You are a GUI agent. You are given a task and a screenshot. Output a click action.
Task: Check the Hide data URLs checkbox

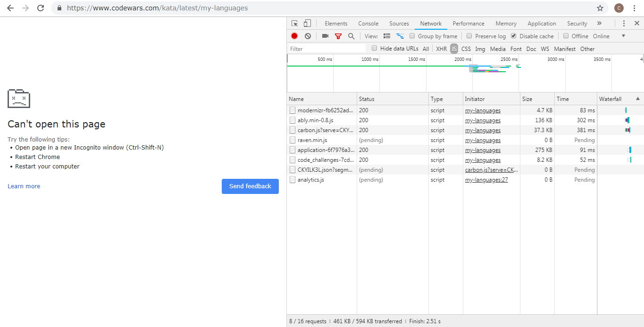click(x=374, y=48)
